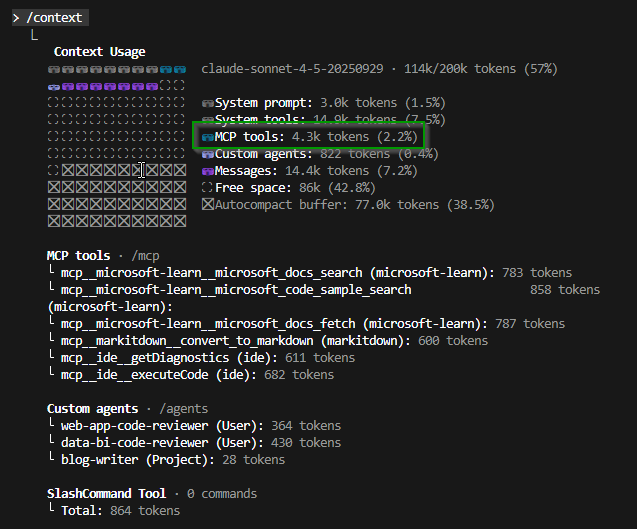Viewport: 637px width, 529px height.
Task: Click the Total: 864 tokens line
Action: [114, 511]
